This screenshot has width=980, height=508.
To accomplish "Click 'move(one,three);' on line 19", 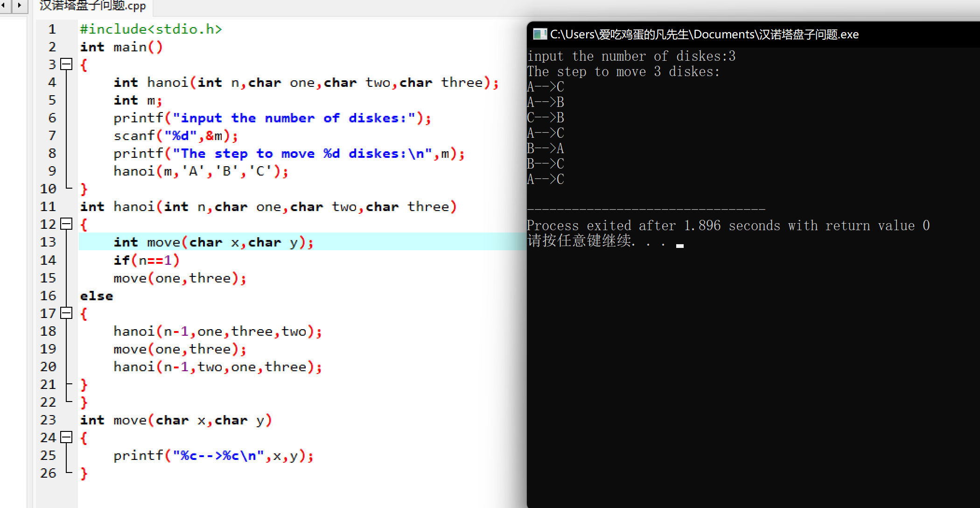I will [x=180, y=349].
